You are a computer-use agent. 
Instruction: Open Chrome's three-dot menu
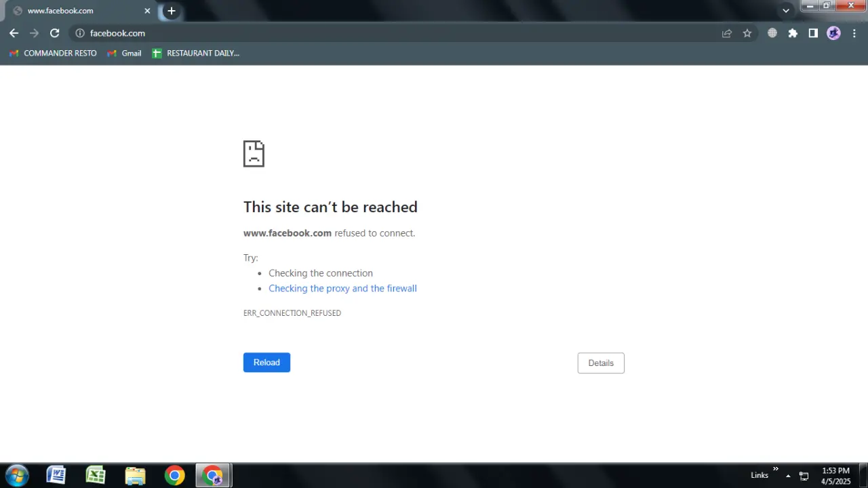pyautogui.click(x=854, y=33)
